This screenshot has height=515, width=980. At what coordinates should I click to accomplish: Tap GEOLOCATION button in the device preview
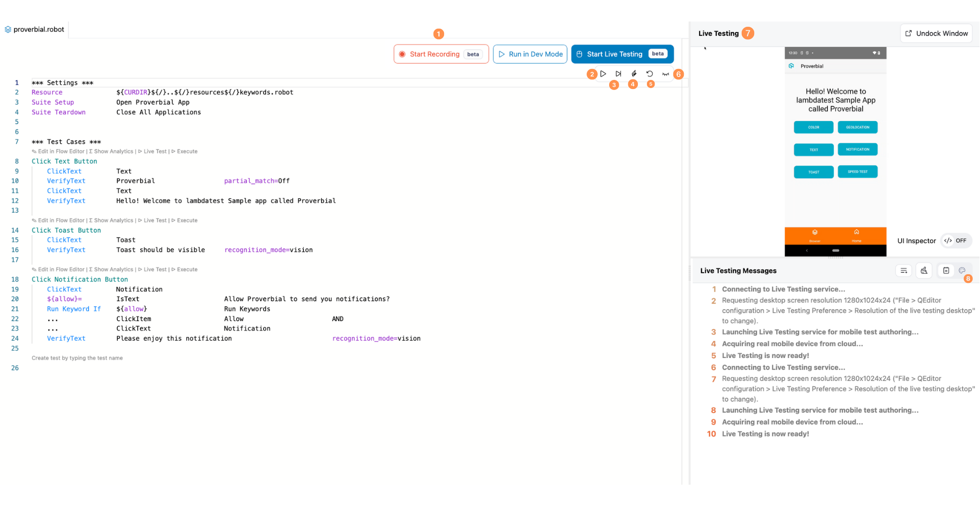tap(857, 127)
